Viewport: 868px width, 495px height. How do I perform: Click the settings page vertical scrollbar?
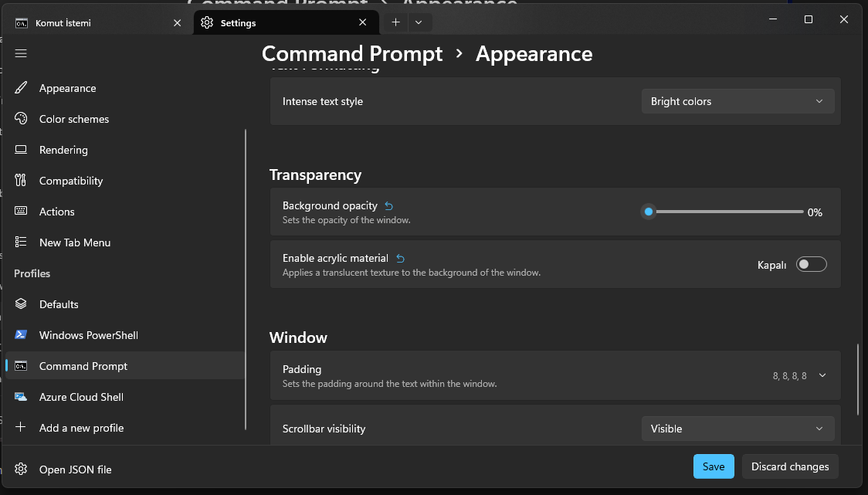858,379
